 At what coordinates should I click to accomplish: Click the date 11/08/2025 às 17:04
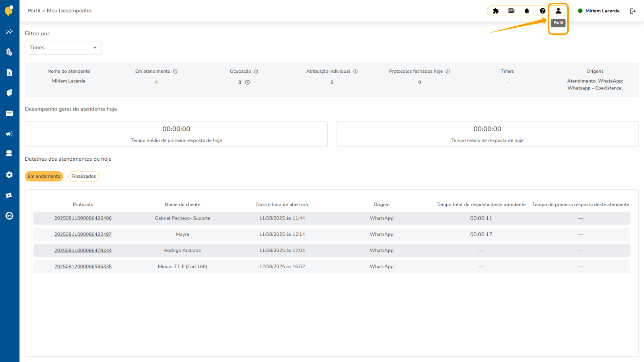coord(282,251)
